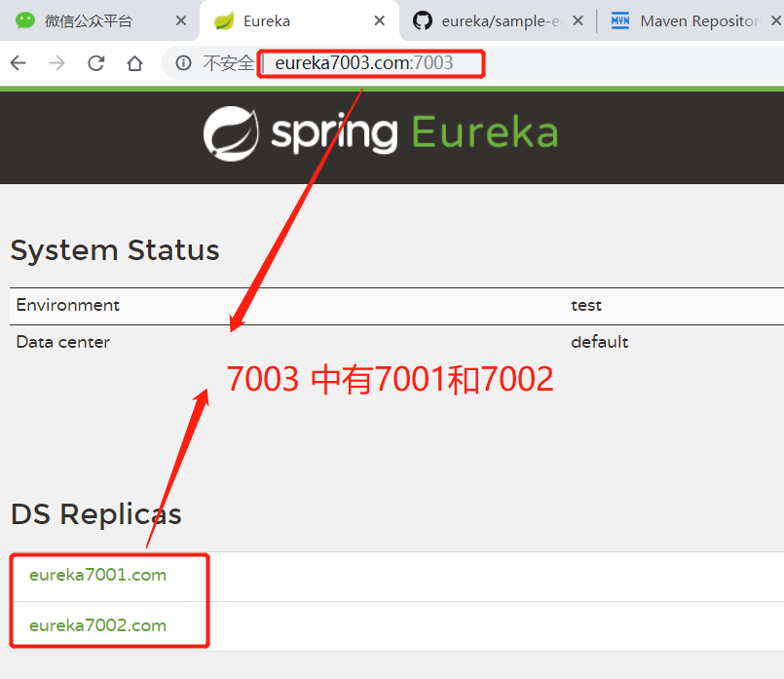Close the Eureka tab
The width and height of the screenshot is (784, 679).
[x=380, y=20]
